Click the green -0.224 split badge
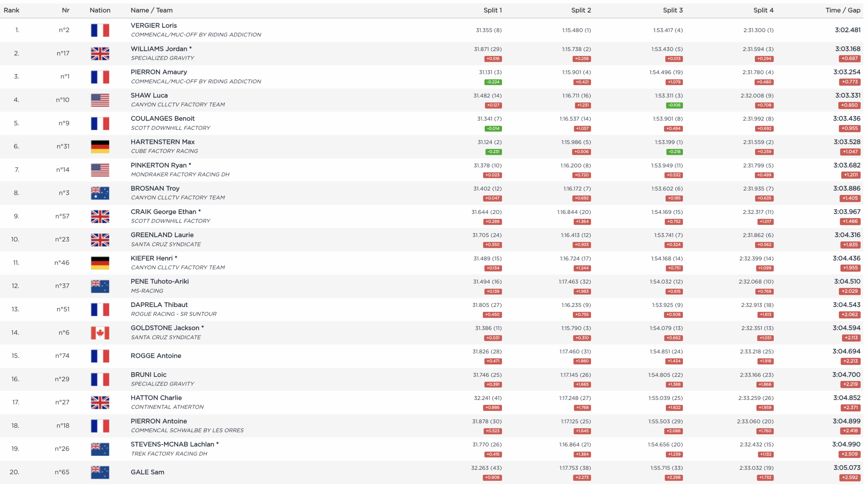This screenshot has height=485, width=868. (x=493, y=82)
